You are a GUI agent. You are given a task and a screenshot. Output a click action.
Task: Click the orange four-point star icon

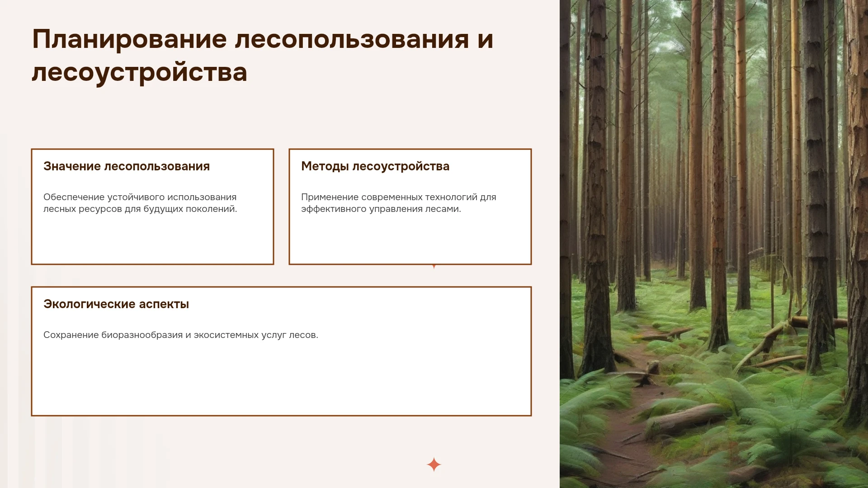[x=434, y=465]
